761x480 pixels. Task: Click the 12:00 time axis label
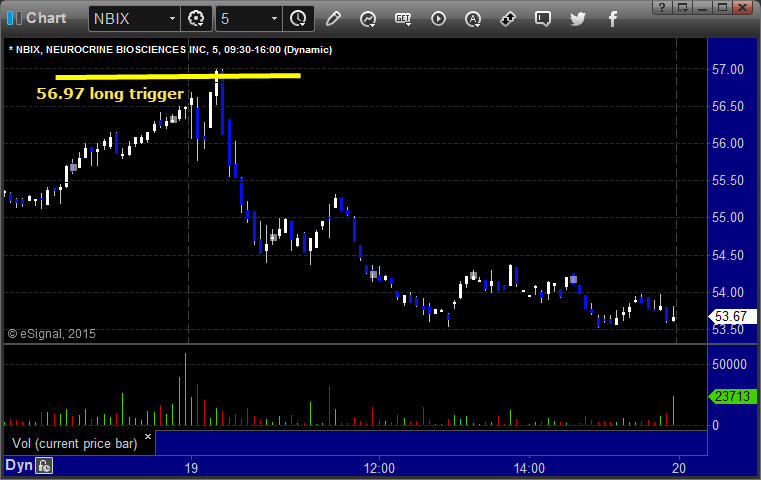pyautogui.click(x=379, y=468)
